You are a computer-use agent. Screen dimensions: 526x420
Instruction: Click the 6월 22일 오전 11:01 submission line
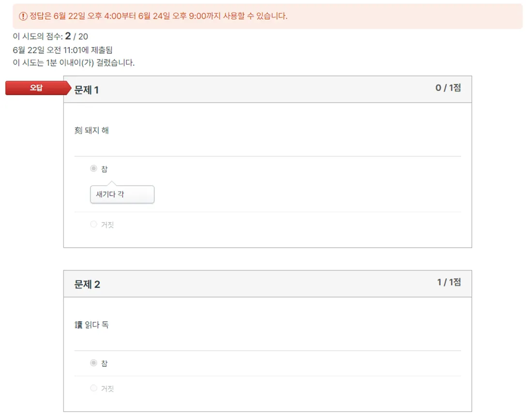[x=63, y=50]
